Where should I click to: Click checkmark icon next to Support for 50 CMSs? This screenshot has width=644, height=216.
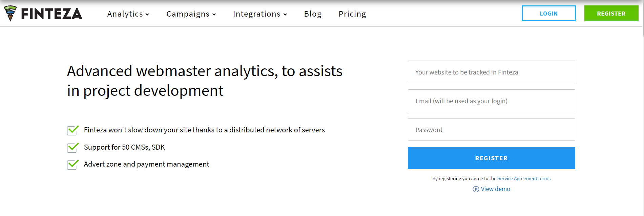tap(73, 147)
